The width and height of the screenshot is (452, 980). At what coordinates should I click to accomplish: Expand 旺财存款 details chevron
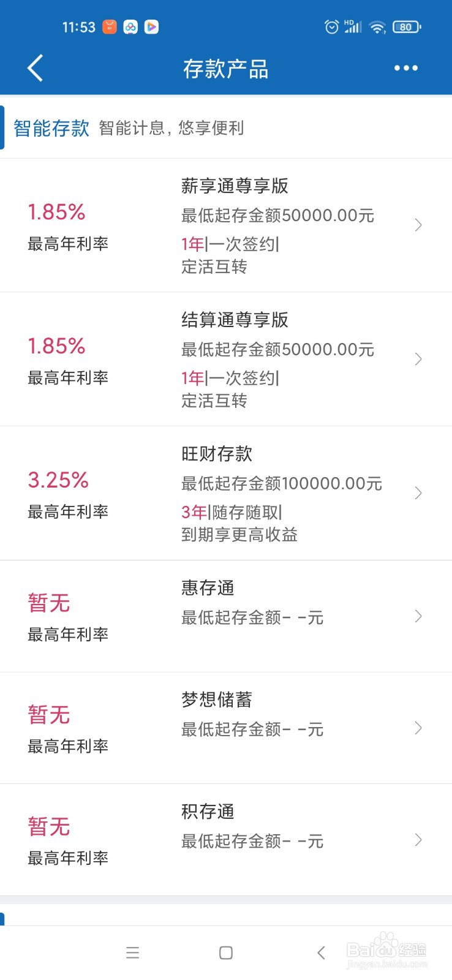pos(418,493)
